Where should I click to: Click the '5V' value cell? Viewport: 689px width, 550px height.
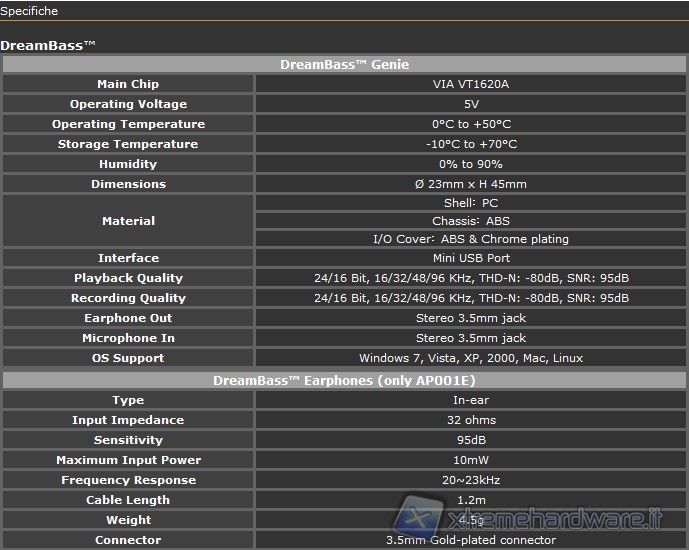tap(471, 104)
